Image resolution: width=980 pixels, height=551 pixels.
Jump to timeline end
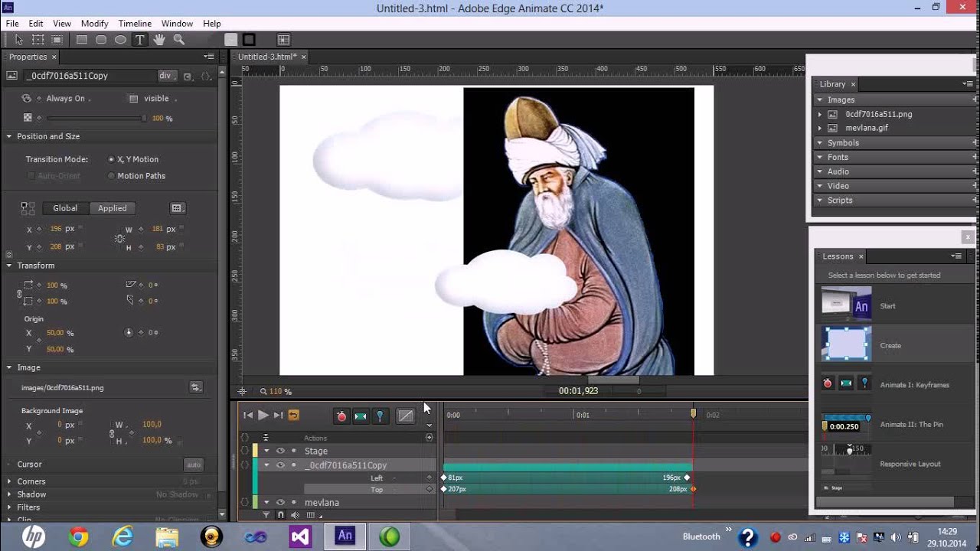[x=279, y=415]
